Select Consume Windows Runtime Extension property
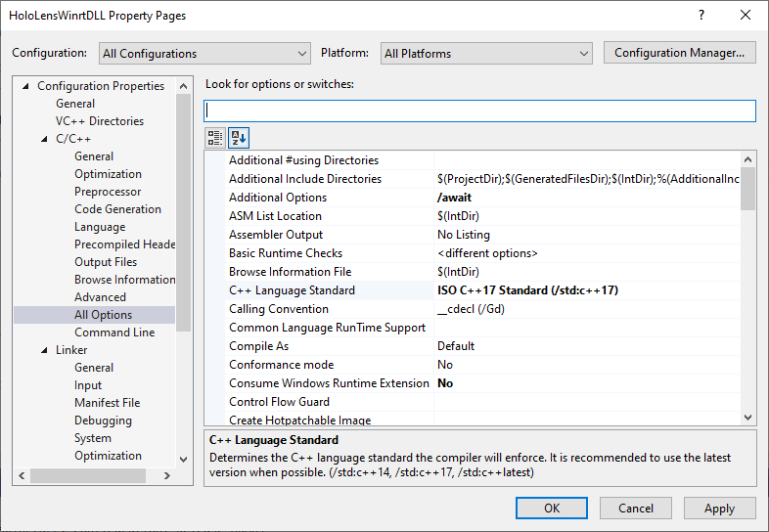Screen dimensions: 769x532 329,383
